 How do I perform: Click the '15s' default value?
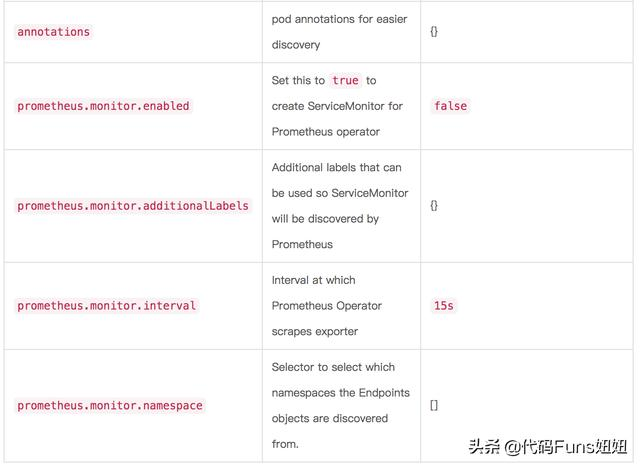(x=443, y=306)
